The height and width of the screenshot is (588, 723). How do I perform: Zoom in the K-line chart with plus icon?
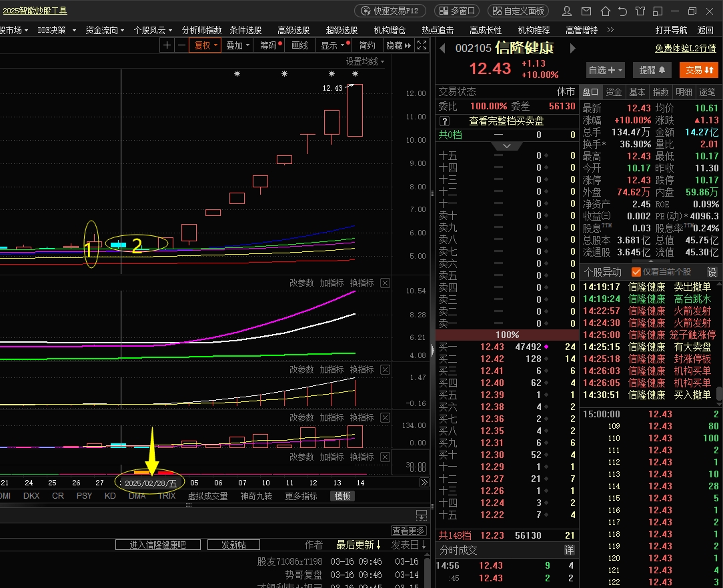(167, 45)
